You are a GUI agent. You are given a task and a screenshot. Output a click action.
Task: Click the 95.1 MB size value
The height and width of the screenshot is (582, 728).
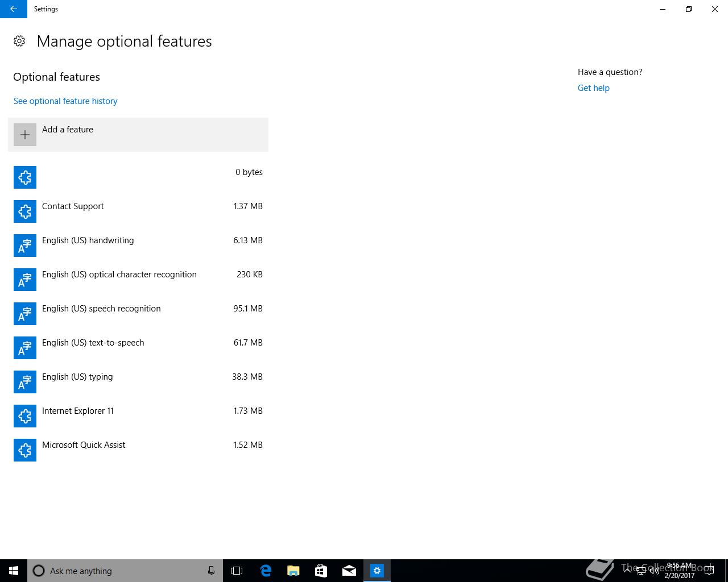point(248,309)
